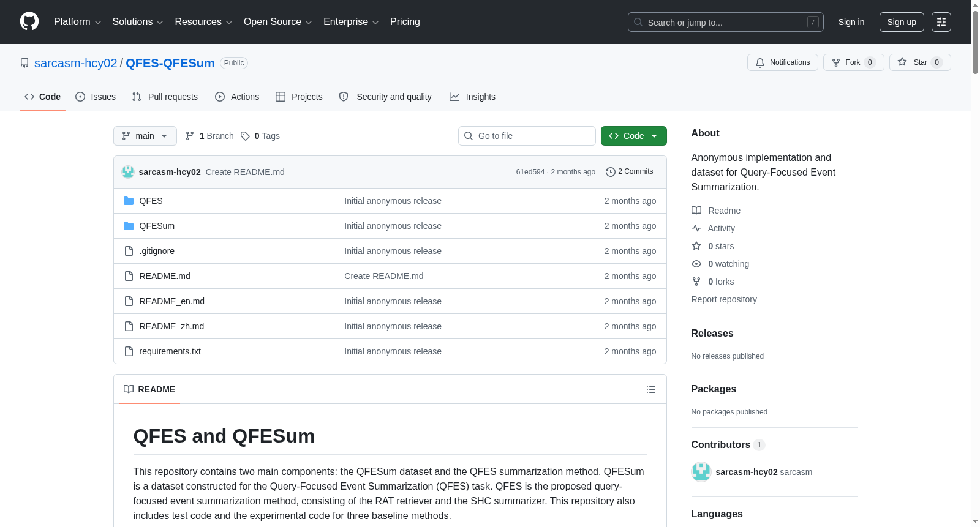The height and width of the screenshot is (527, 980).
Task: Click the Activity pulse icon
Action: coord(696,228)
